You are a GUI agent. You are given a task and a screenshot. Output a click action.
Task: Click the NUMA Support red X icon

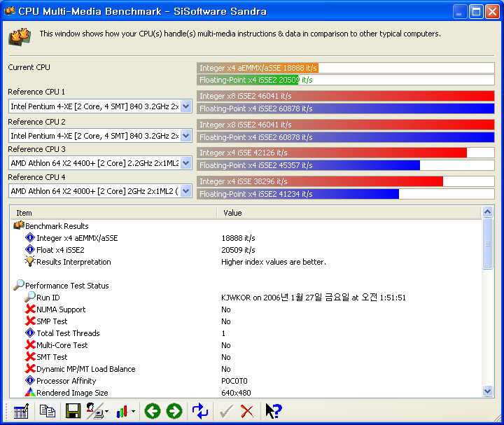[x=30, y=309]
